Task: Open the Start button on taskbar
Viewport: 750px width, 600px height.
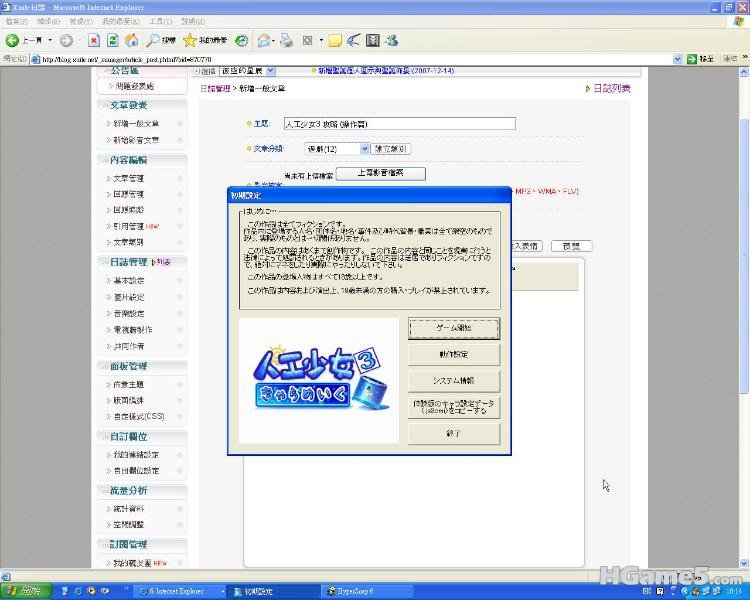Action: (x=26, y=591)
